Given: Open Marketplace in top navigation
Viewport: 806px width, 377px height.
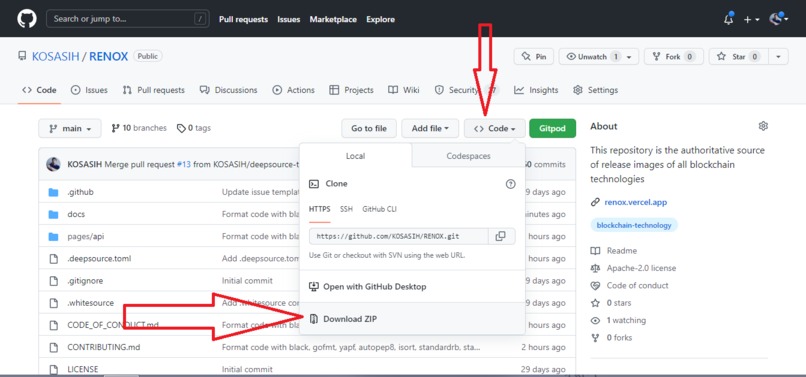Looking at the screenshot, I should pyautogui.click(x=333, y=19).
